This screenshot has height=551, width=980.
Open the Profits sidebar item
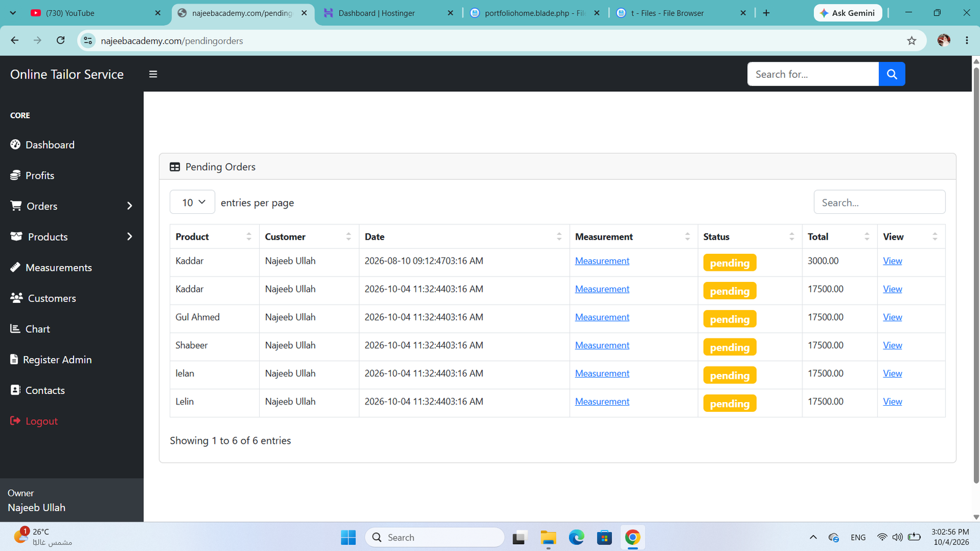(32, 175)
